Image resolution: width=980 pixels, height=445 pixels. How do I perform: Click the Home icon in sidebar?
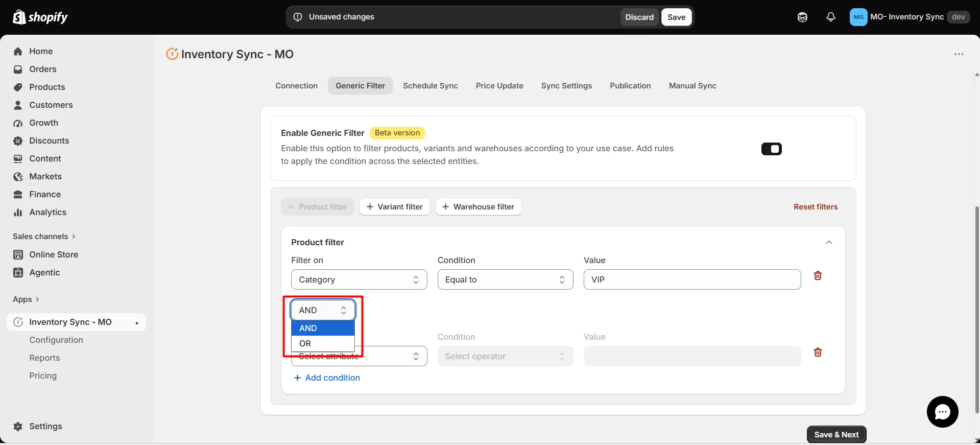[x=18, y=51]
